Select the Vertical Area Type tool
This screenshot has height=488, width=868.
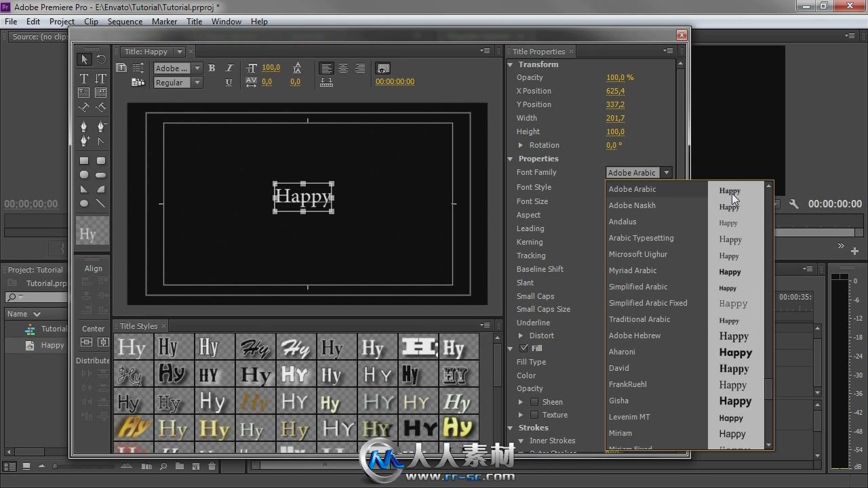tap(101, 92)
